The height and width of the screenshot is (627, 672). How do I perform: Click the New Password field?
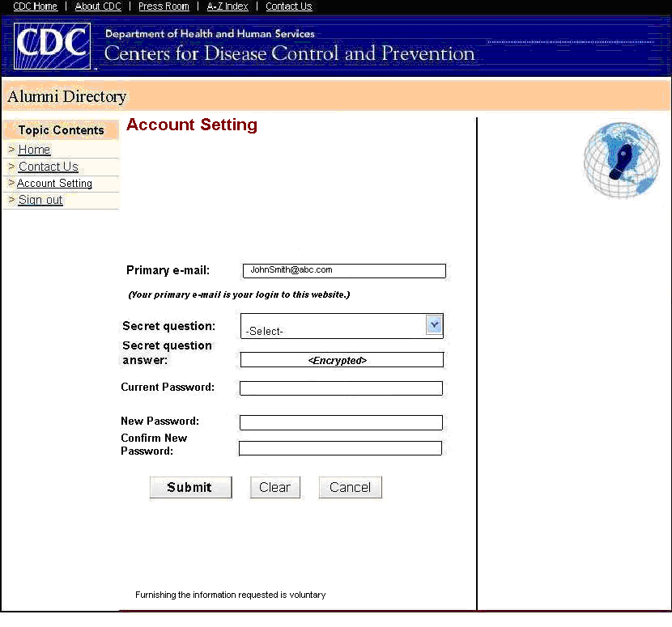341,422
